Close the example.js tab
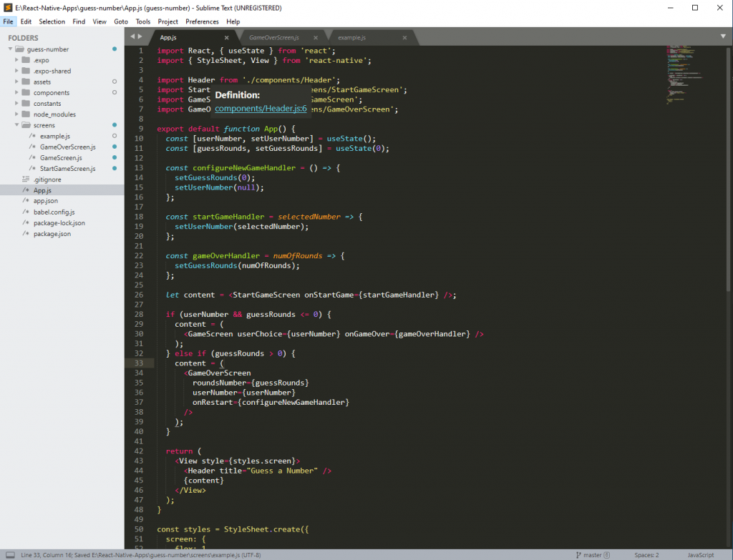733x560 pixels. [x=405, y=37]
